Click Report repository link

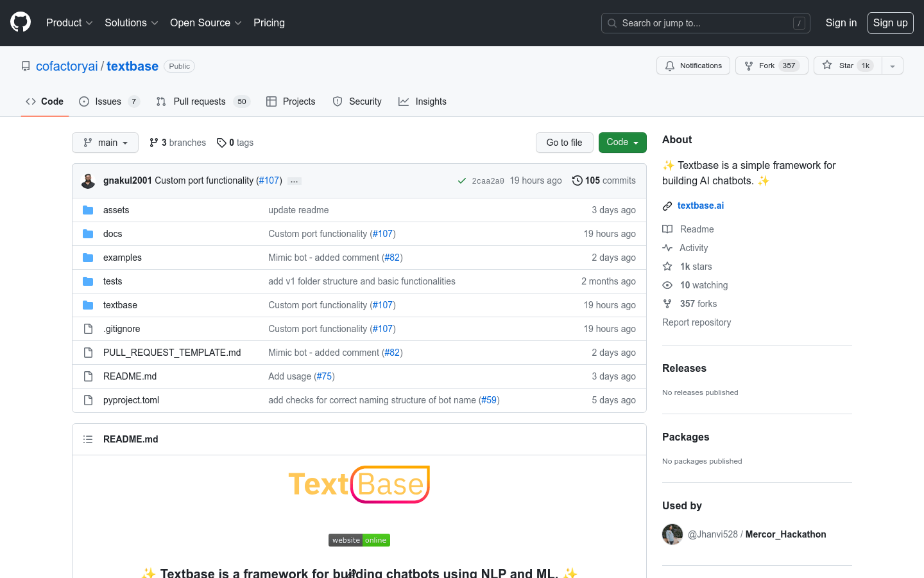pyautogui.click(x=696, y=322)
